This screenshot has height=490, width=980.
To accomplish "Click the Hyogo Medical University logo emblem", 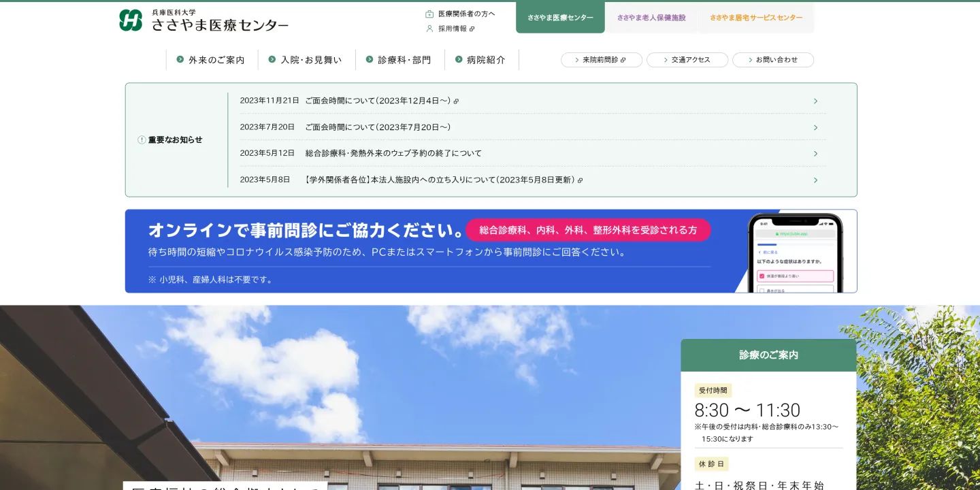I will point(131,20).
